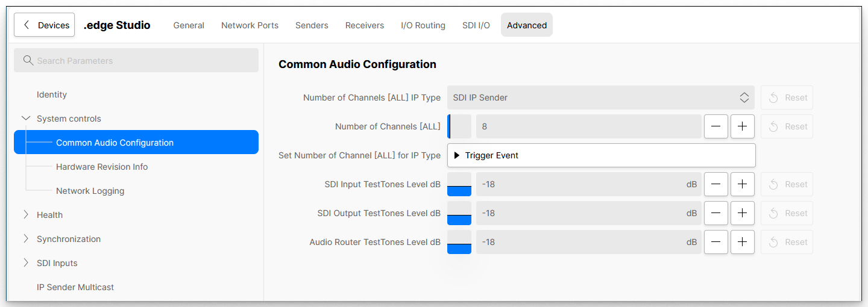Expand the SDI Inputs section
This screenshot has height=307, width=868.
26,263
